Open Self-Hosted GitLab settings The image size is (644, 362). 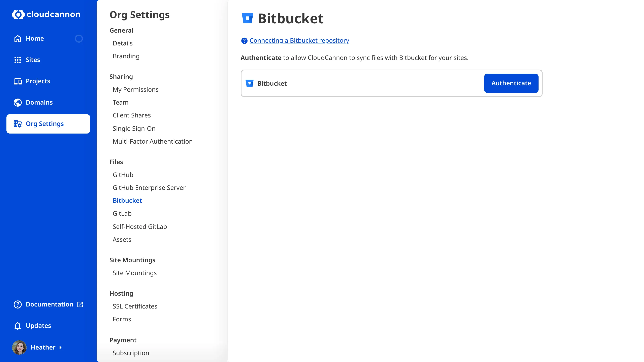pos(139,227)
